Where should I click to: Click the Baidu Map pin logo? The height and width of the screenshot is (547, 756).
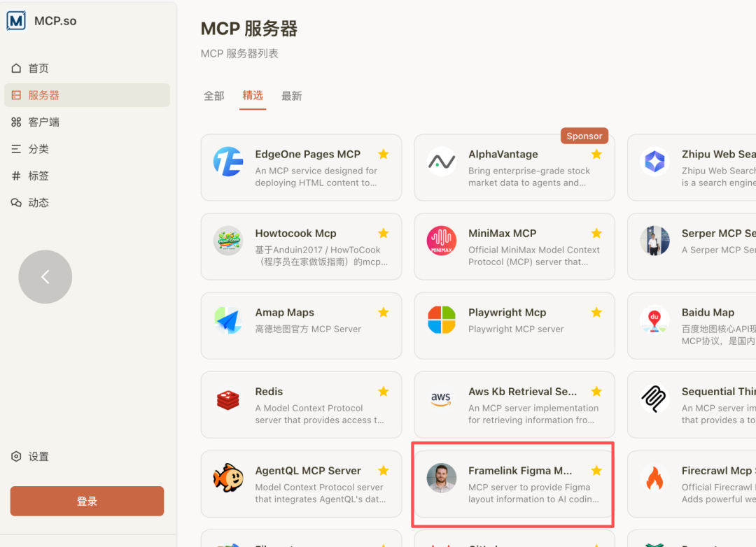pyautogui.click(x=654, y=320)
